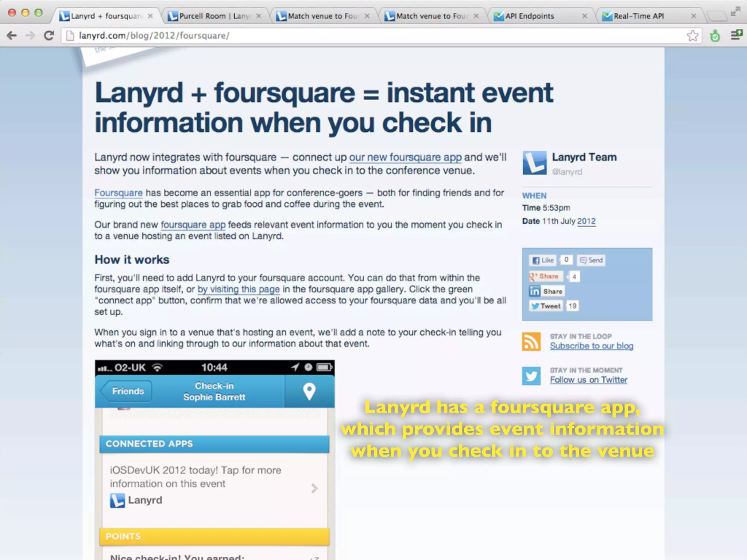Open the 'foursquare app' link in third paragraph
This screenshot has height=560, width=747.
[x=193, y=225]
